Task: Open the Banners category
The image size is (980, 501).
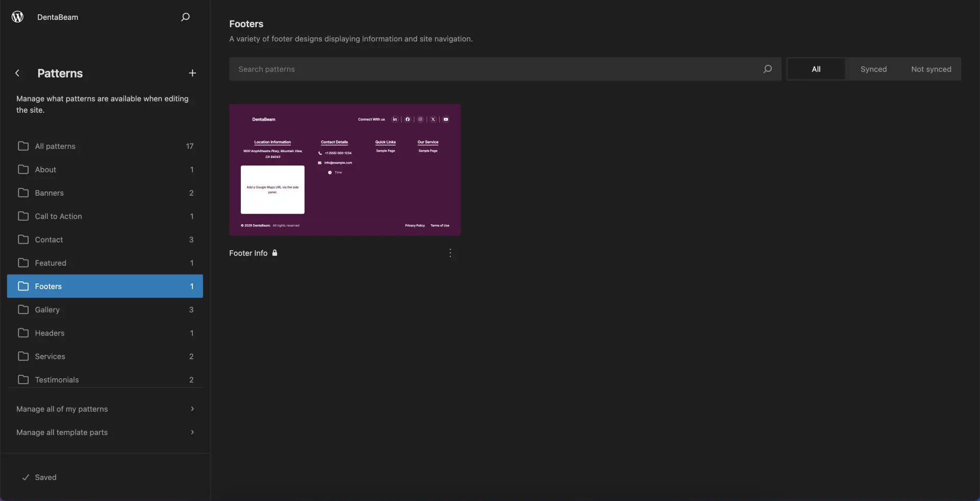Action: 105,193
